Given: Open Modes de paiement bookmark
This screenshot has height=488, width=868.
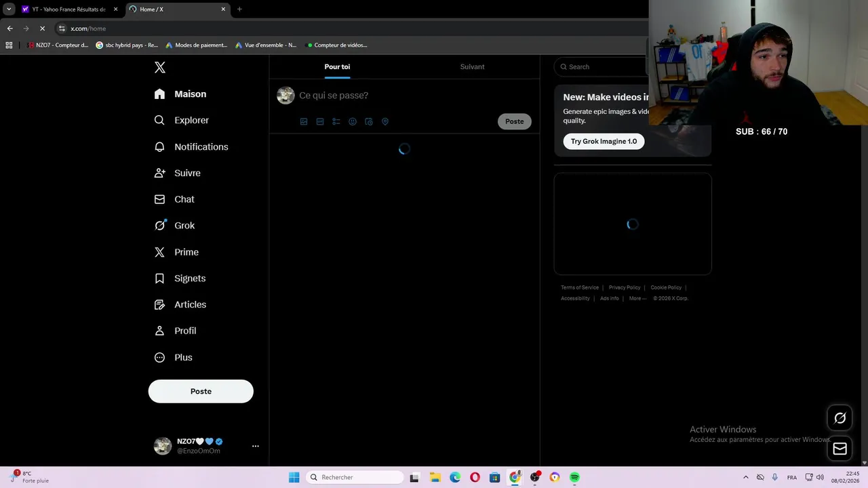Looking at the screenshot, I should (197, 45).
